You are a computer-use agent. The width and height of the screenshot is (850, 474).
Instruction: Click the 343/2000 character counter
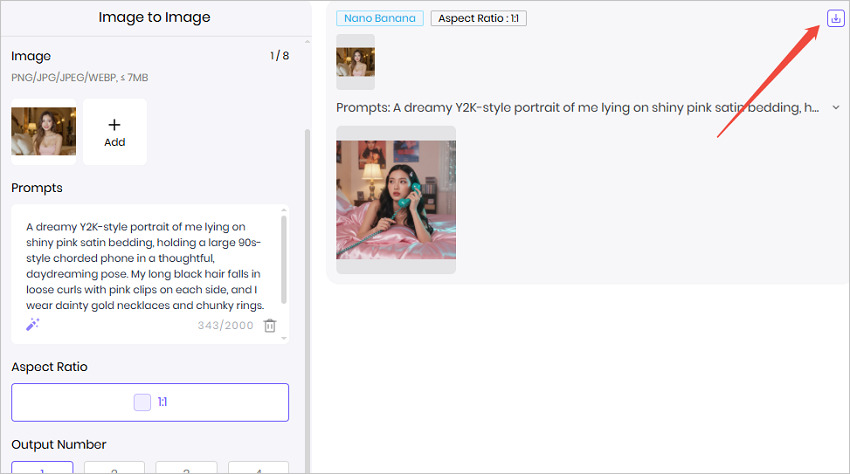(226, 325)
